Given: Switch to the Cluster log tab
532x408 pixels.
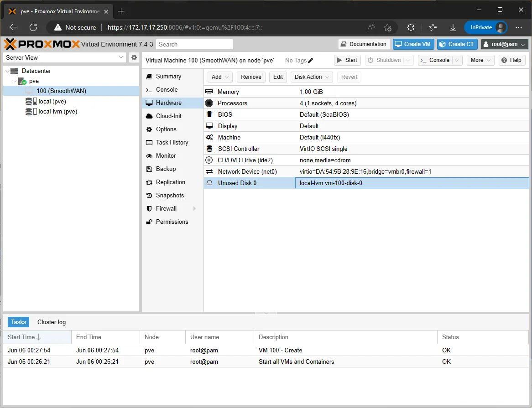Looking at the screenshot, I should (x=52, y=322).
